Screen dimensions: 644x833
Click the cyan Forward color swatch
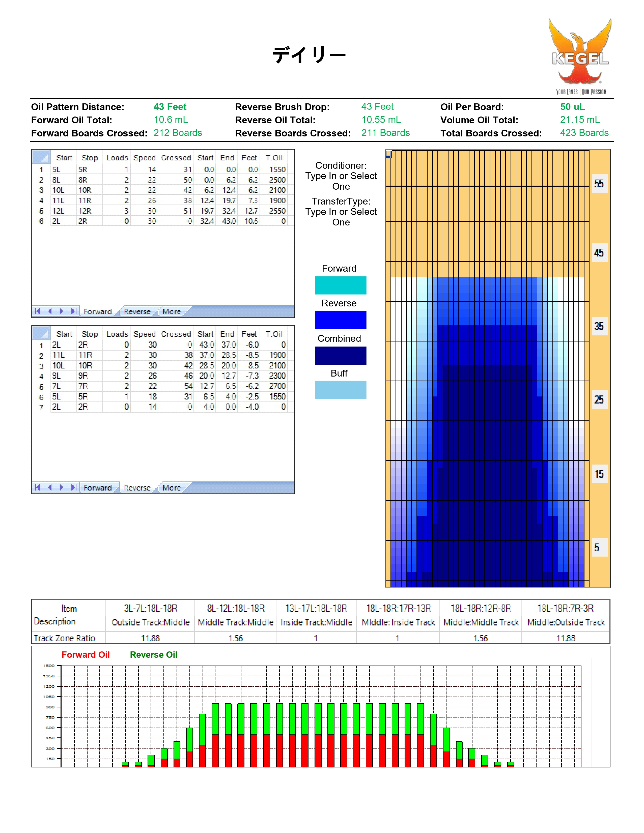[x=340, y=285]
